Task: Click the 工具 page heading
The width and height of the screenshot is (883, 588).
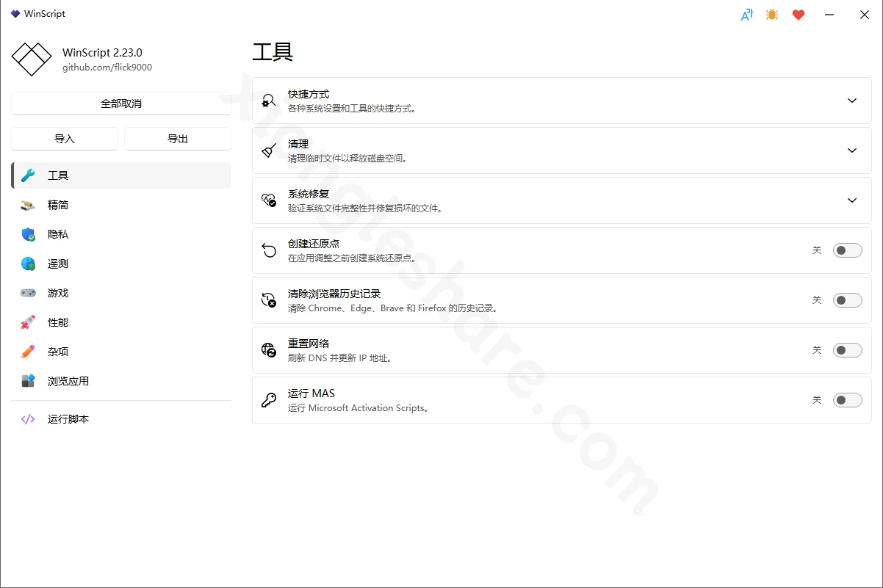Action: (x=273, y=51)
